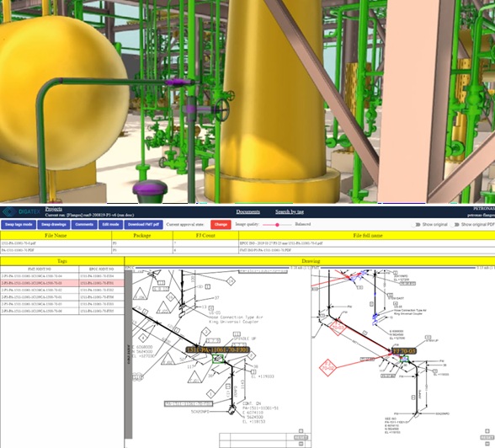Click the EPCC JOINT NO column header

coord(101,269)
